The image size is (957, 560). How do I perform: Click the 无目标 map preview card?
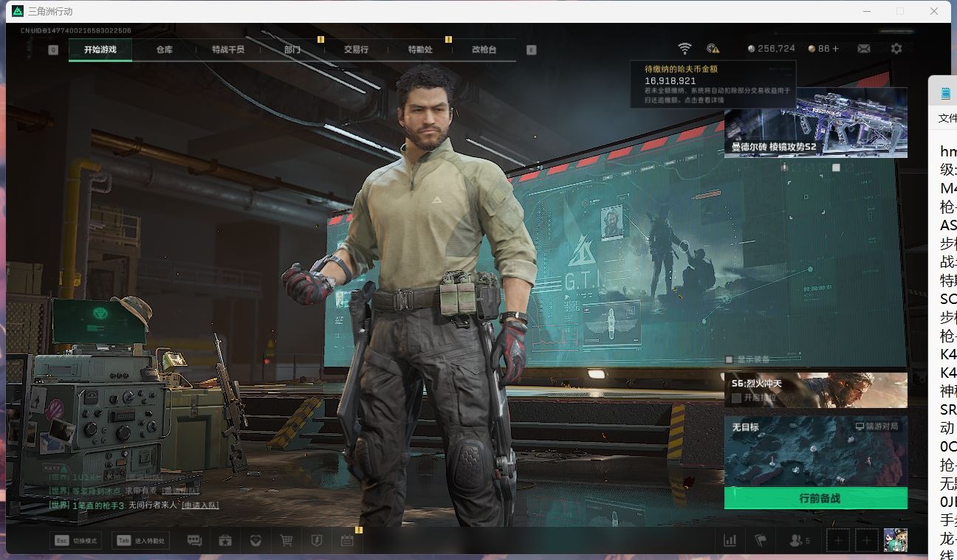click(x=815, y=450)
